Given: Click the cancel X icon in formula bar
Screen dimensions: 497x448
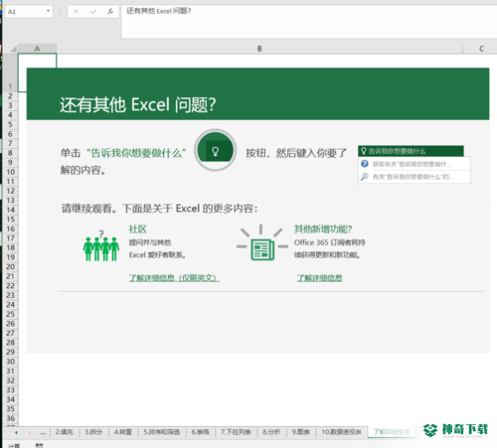Looking at the screenshot, I should (x=77, y=12).
